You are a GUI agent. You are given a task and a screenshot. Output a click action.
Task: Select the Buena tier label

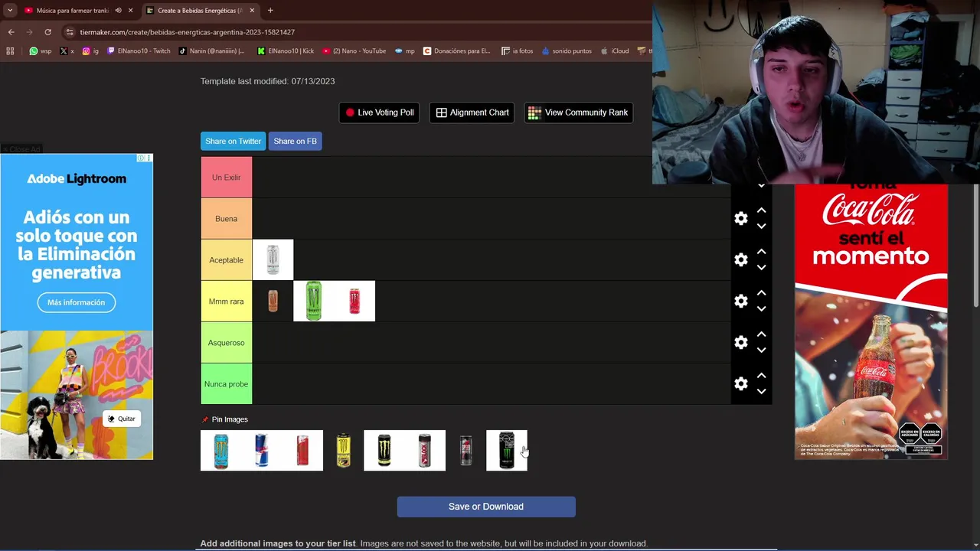click(226, 219)
